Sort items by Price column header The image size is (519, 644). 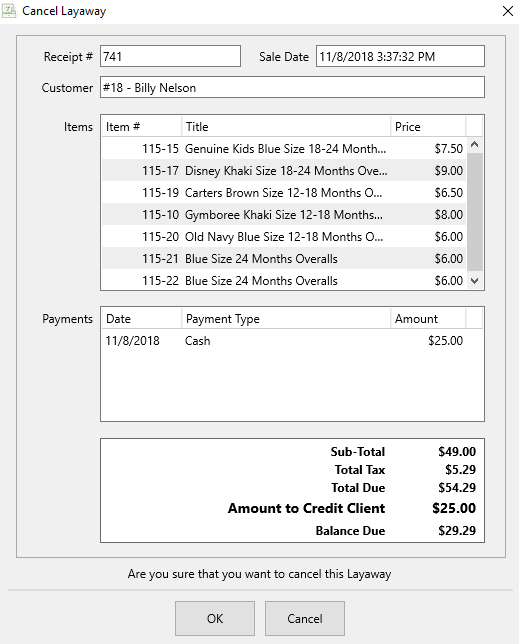[x=428, y=126]
